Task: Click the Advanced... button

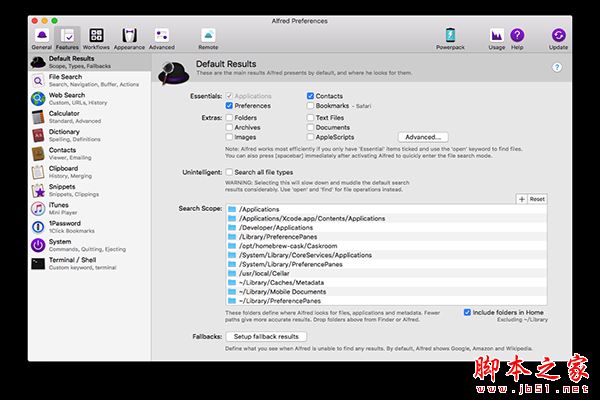Action: [x=423, y=137]
